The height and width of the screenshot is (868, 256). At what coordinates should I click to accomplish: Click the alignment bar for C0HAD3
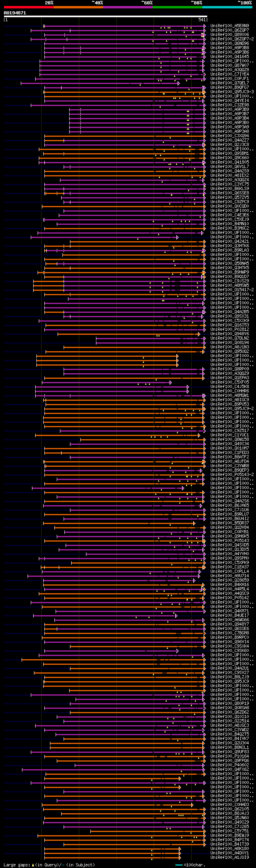tap(118, 805)
